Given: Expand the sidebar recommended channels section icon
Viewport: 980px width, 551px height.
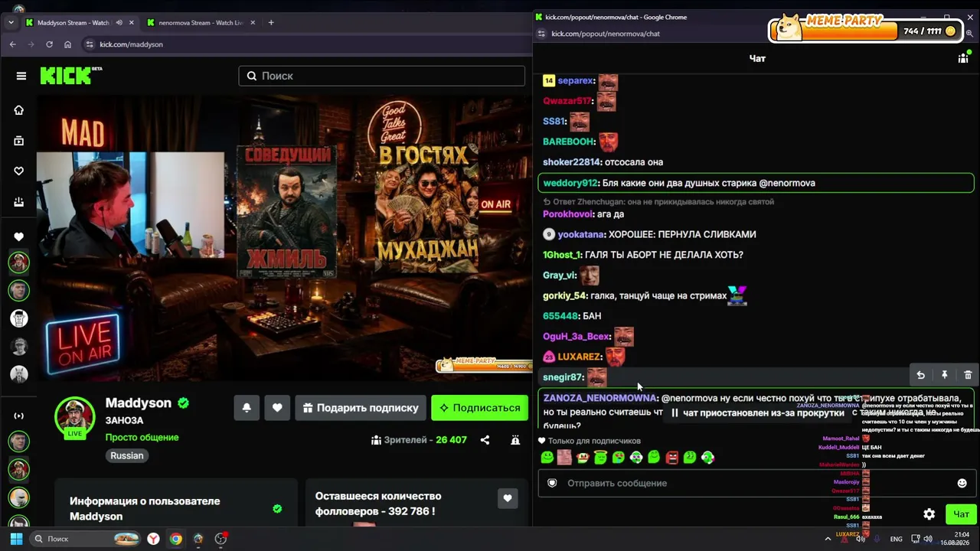Looking at the screenshot, I should tap(19, 416).
